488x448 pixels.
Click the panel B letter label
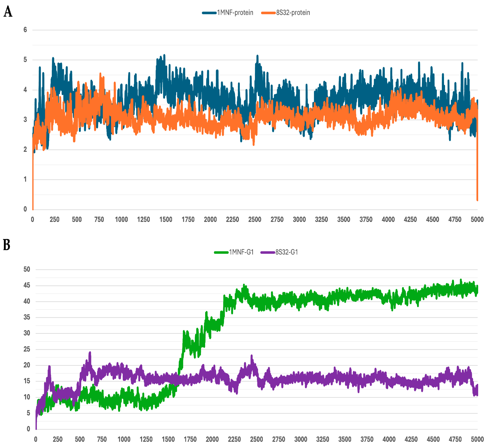click(x=7, y=245)
